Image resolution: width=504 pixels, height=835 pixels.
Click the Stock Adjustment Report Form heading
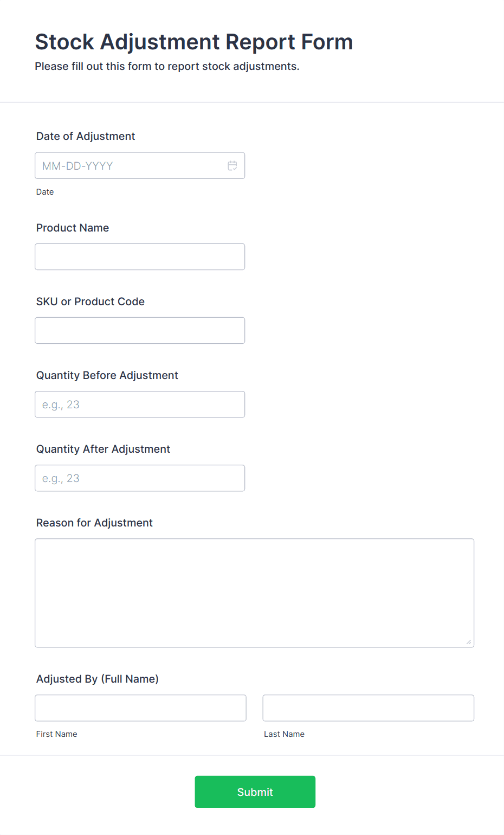(x=194, y=42)
